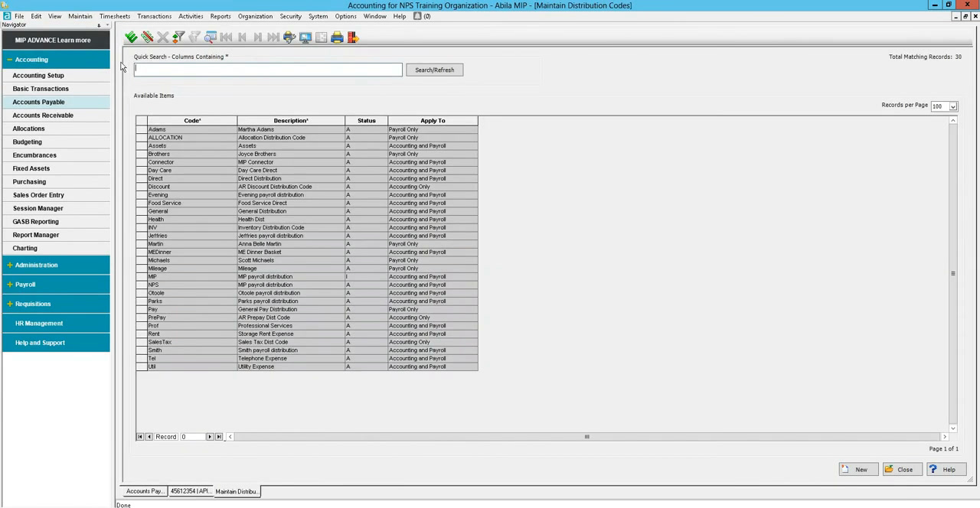Open the Reports menu
The image size is (980, 508).
point(220,16)
